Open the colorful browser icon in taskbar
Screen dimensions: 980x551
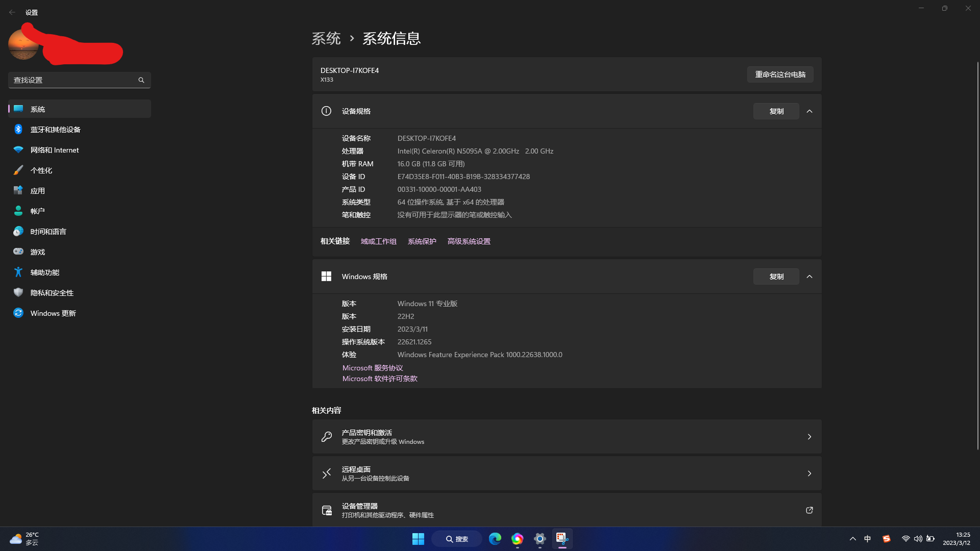click(x=518, y=539)
